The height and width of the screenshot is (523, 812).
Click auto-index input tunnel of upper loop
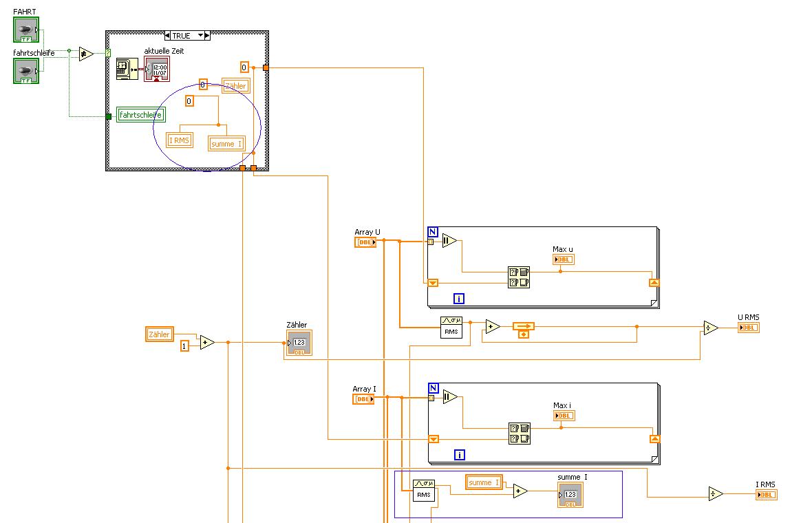point(431,242)
